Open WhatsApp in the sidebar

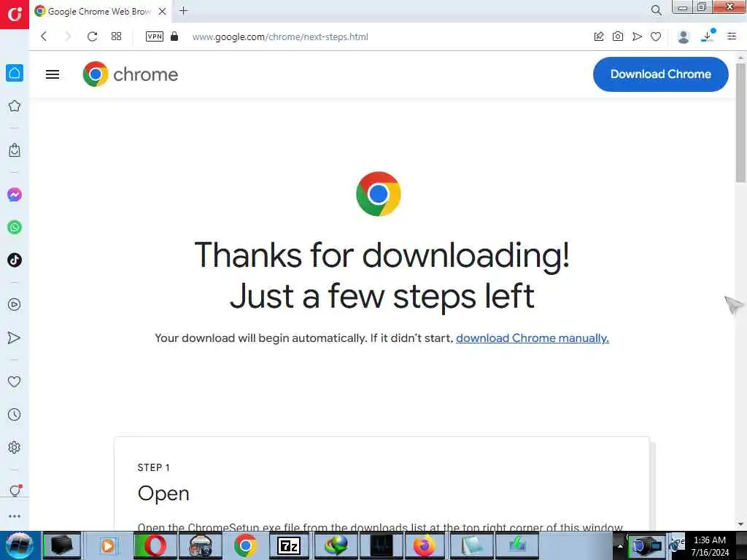(15, 227)
